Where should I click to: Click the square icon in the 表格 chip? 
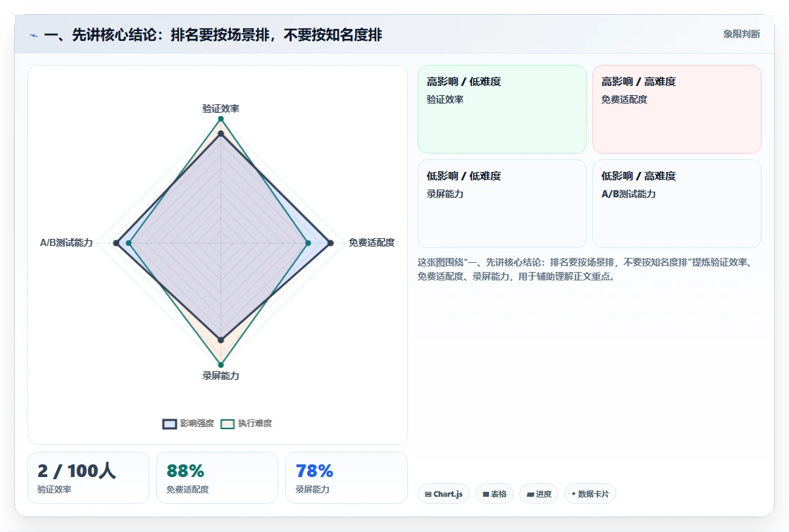click(485, 495)
